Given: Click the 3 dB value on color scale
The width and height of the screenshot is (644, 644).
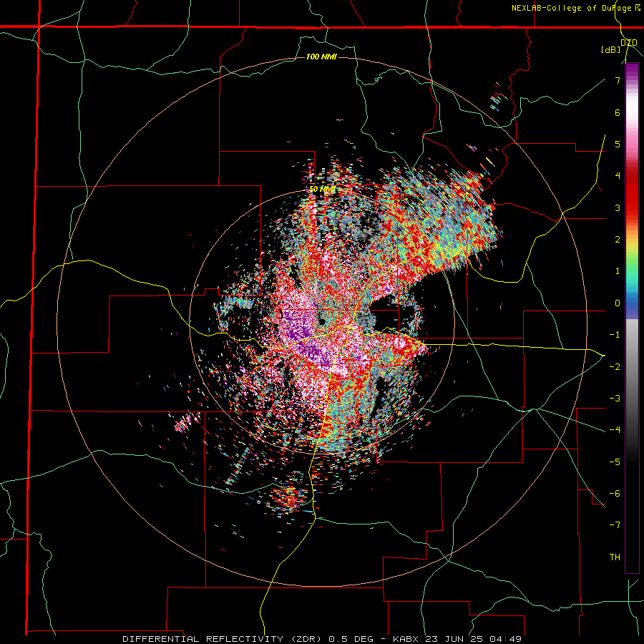Looking at the screenshot, I should (618, 208).
